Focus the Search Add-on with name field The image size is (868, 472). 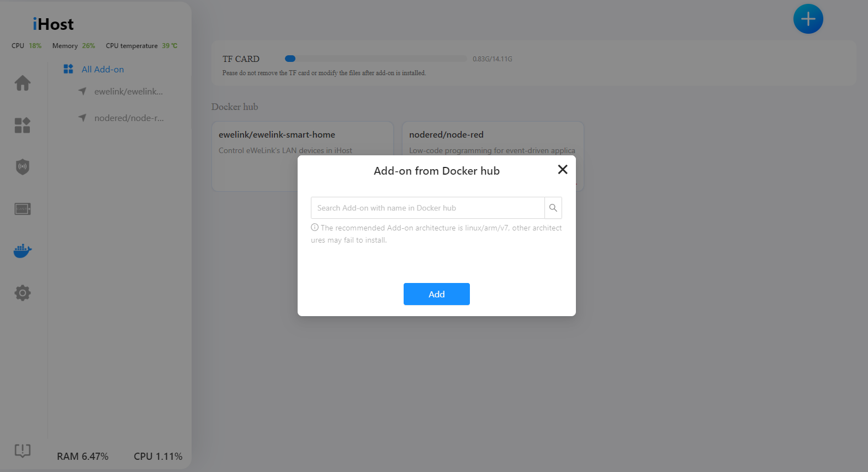[x=428, y=208]
